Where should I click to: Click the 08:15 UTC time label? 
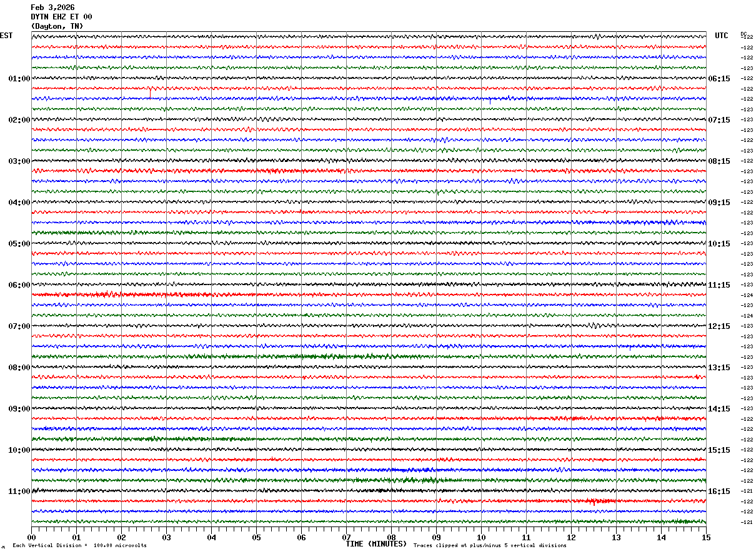[x=719, y=161]
